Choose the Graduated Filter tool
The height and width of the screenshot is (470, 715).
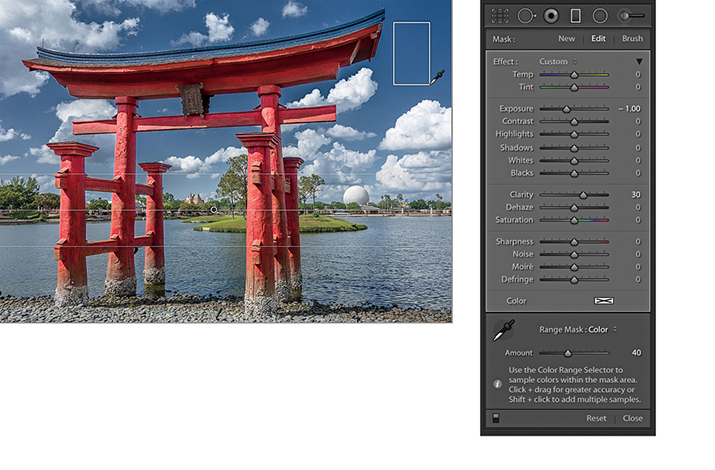coord(575,15)
